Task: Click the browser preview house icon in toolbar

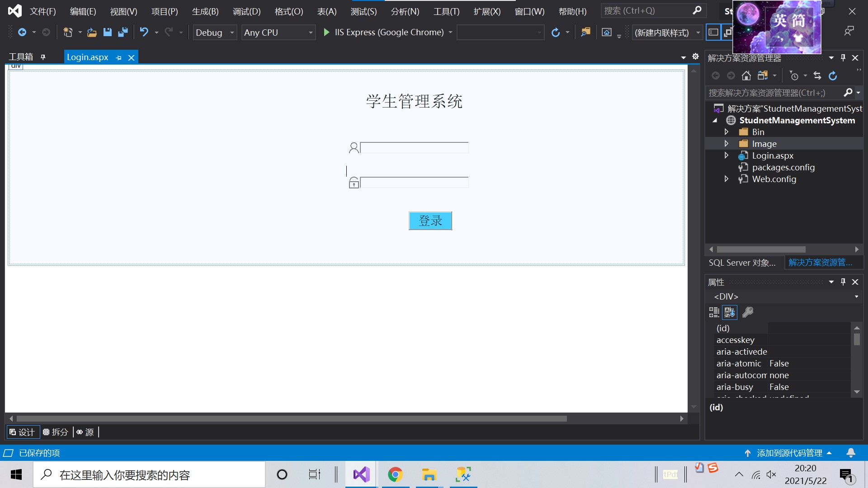Action: pyautogui.click(x=607, y=32)
